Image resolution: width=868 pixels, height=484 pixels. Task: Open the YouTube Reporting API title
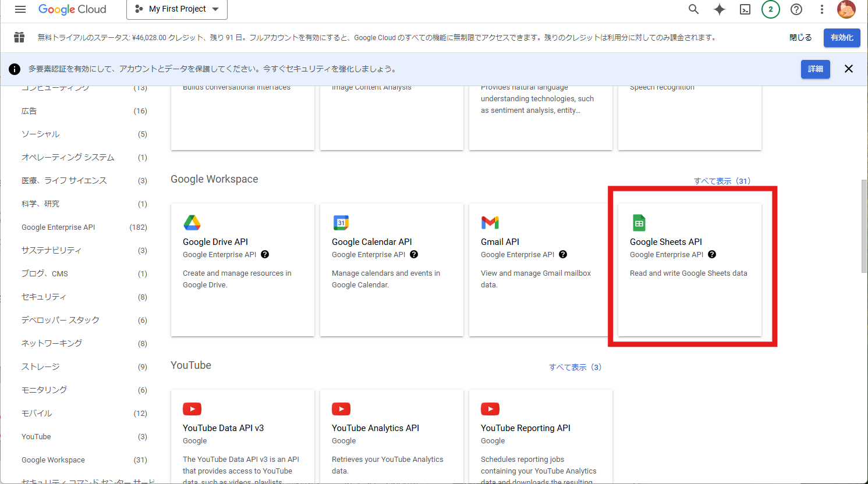526,428
